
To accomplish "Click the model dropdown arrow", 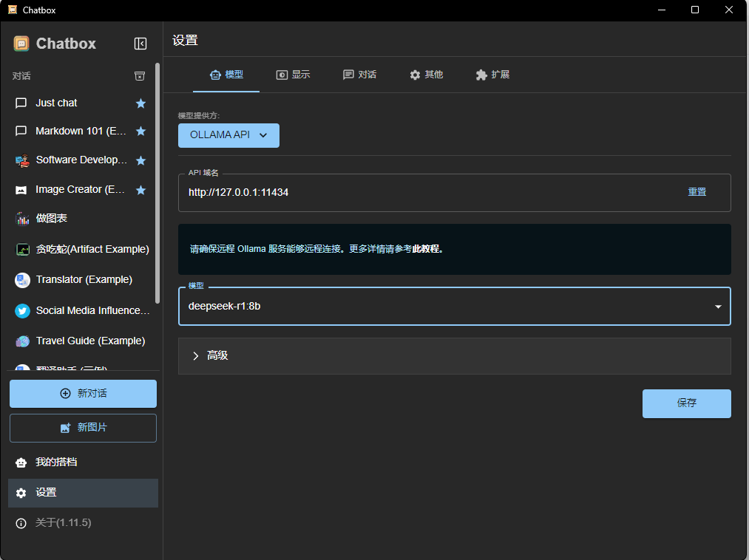I will coord(718,307).
